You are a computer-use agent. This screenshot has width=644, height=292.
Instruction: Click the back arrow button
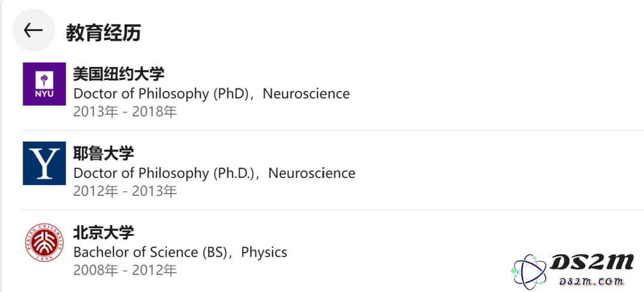coord(33,30)
